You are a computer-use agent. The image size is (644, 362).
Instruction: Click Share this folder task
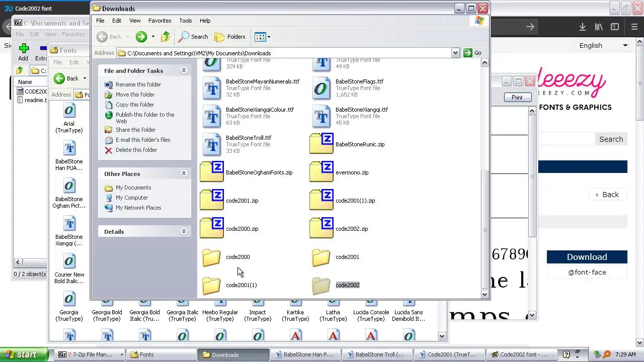click(135, 130)
